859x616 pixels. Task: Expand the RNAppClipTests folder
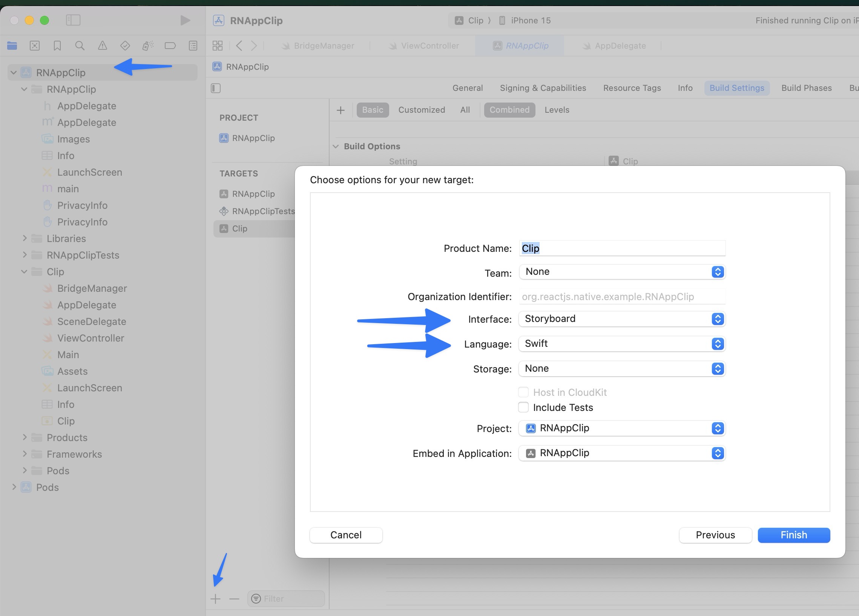pos(24,255)
